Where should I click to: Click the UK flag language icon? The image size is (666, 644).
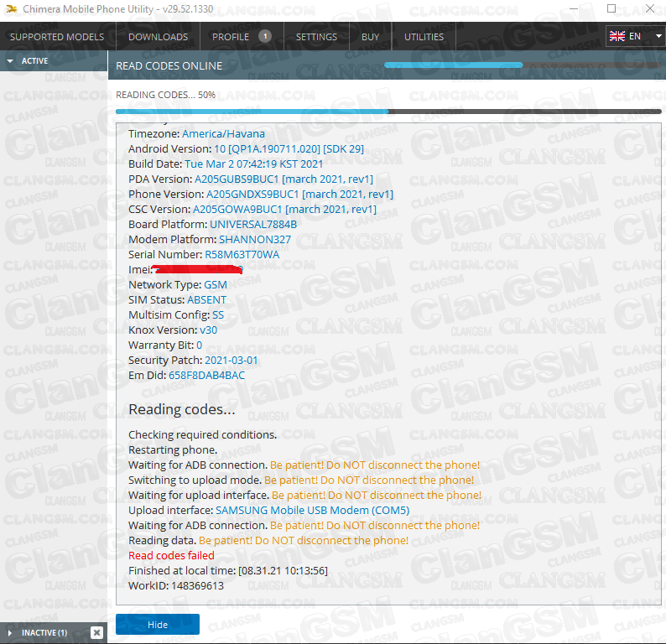coord(617,37)
